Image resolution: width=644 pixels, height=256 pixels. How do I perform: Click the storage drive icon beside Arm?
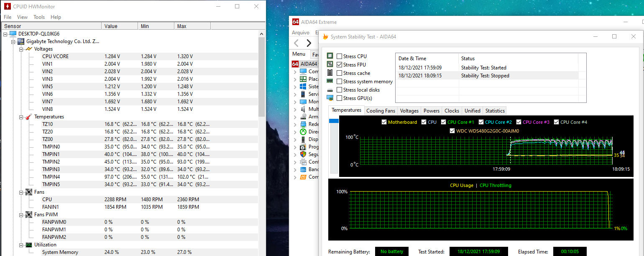tap(303, 117)
